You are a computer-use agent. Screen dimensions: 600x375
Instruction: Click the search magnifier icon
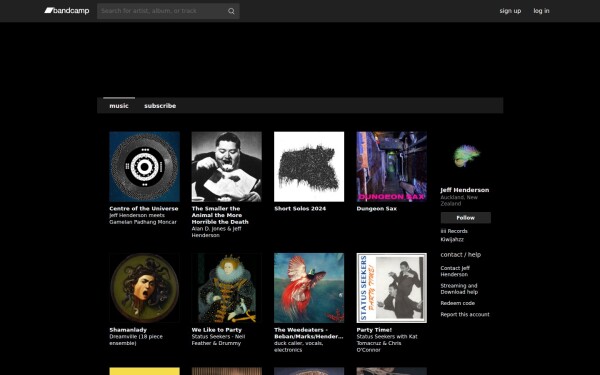(231, 11)
